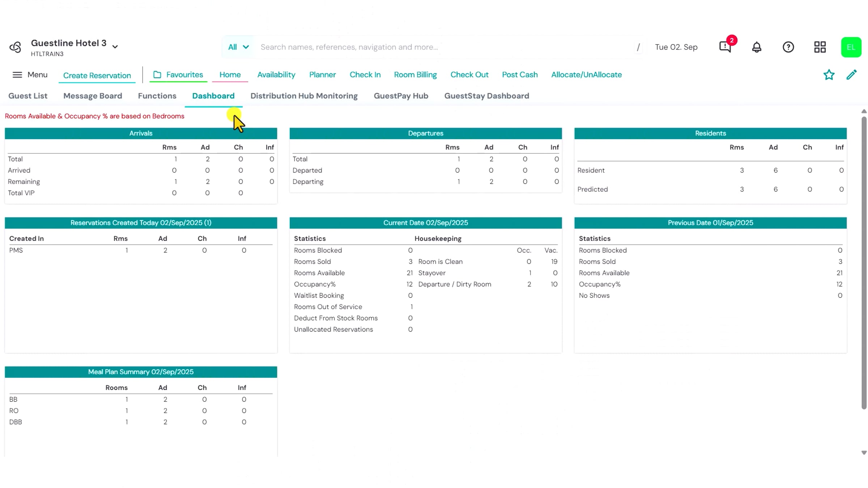Click the Predicted row in Residents
Viewport: 868px width, 488px height.
click(710, 189)
